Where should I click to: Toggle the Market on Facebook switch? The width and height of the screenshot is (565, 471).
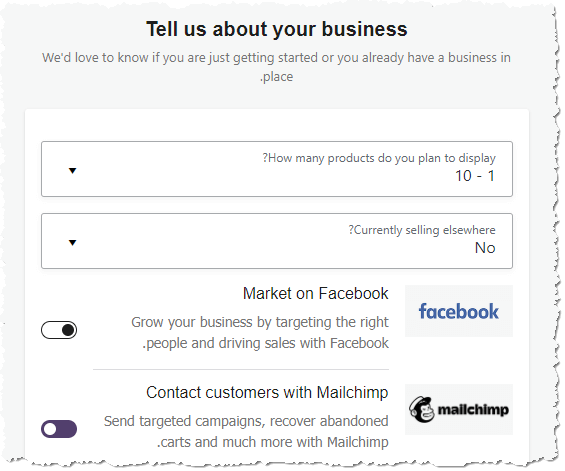pos(59,330)
